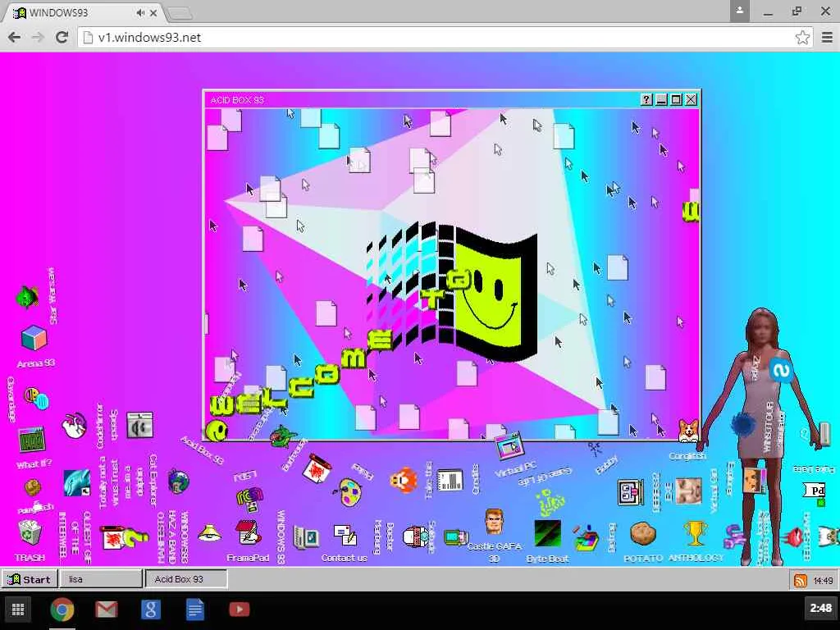Open the Acid Box 93 smiley desktop icon
This screenshot has width=840, height=630.
coord(216,430)
